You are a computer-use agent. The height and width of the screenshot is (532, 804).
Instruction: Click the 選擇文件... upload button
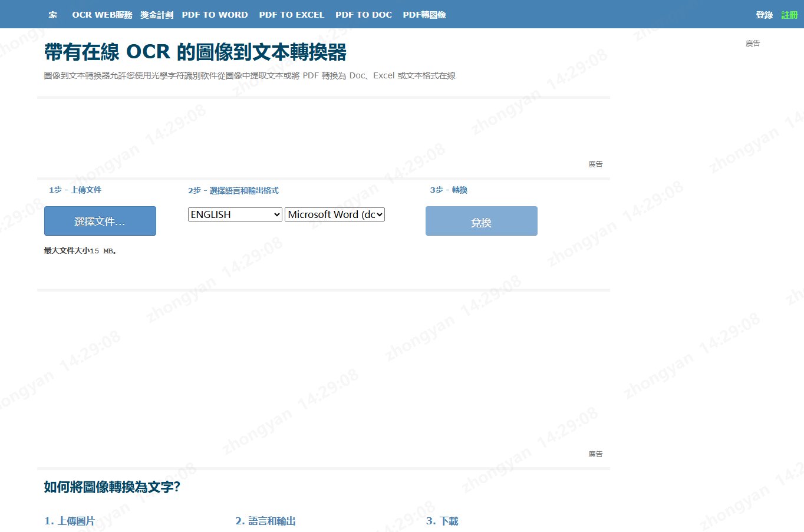(x=100, y=221)
